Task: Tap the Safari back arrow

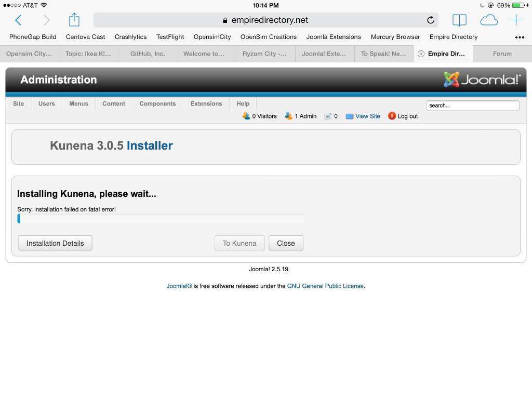Action: coord(18,20)
